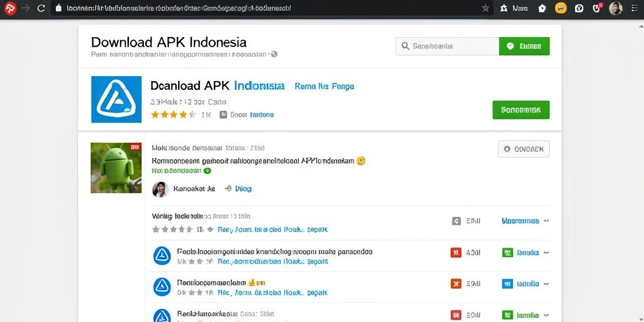Open the browser profile avatar
This screenshot has height=322, width=644.
pyautogui.click(x=615, y=8)
